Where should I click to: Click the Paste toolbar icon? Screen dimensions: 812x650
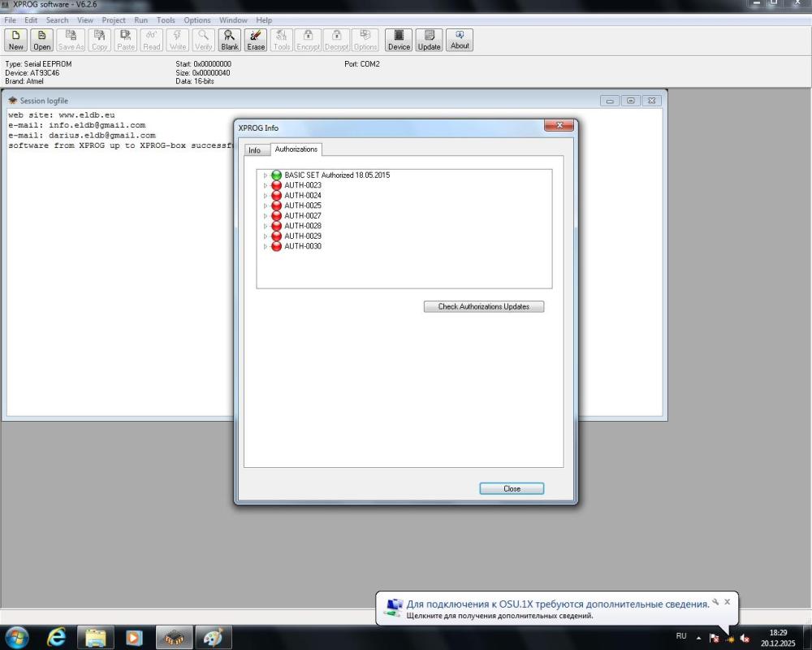pos(125,40)
